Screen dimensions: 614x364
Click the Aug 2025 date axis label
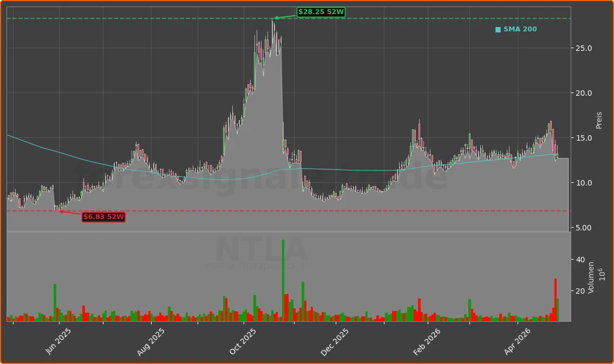coord(151,342)
